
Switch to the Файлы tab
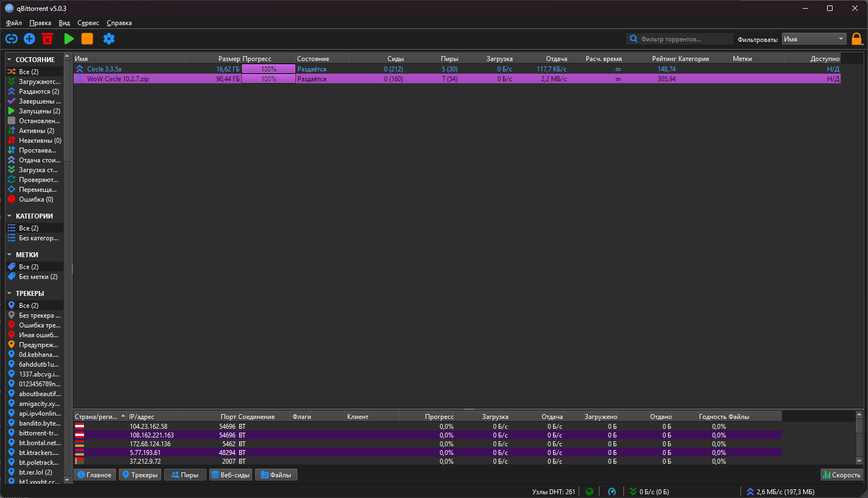tap(276, 475)
